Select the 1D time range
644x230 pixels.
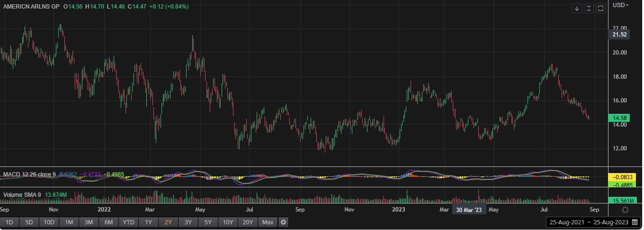[x=9, y=222]
